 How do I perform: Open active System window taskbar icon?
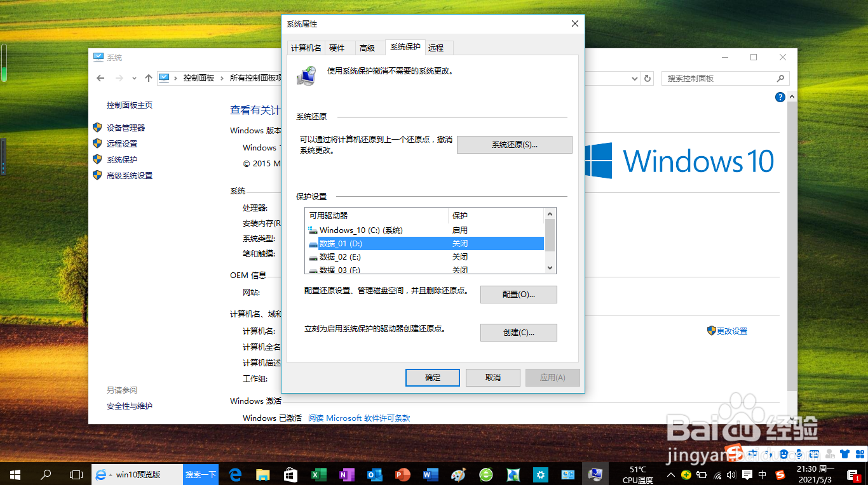595,474
